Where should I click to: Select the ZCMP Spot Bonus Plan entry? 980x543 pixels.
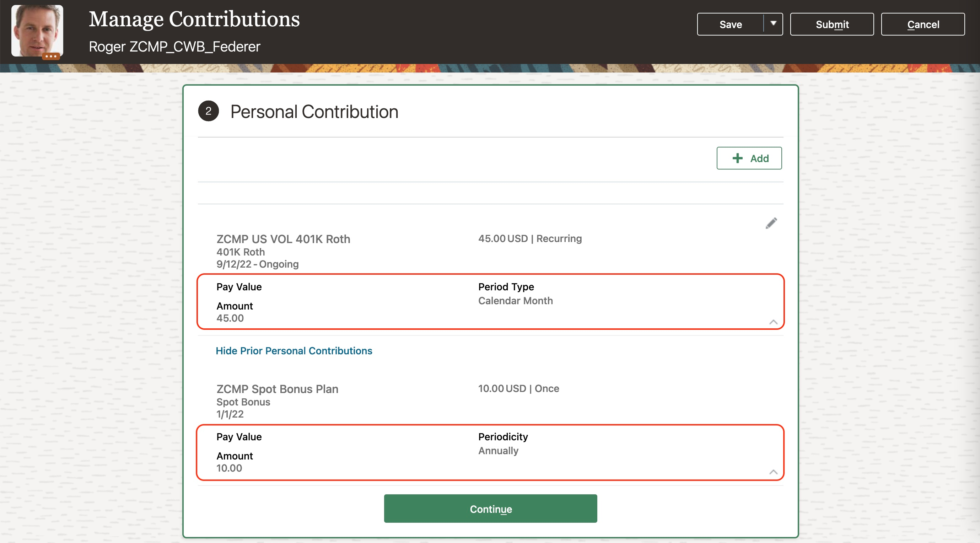(x=277, y=389)
